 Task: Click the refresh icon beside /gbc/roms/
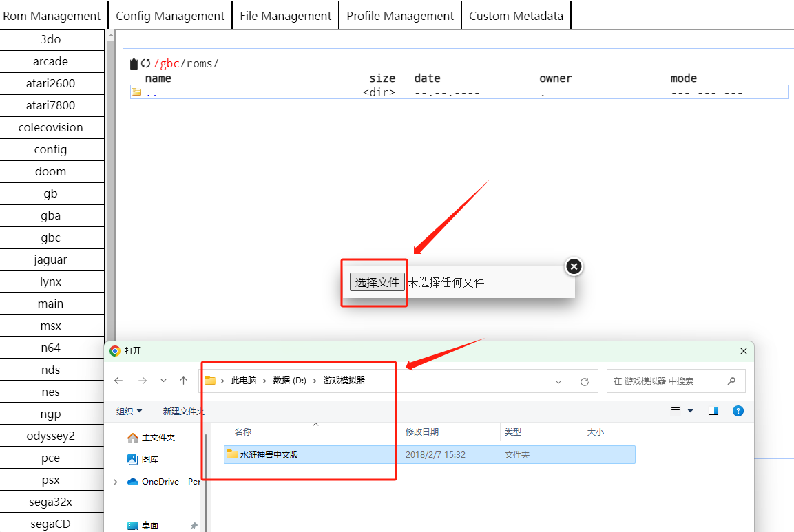pos(146,64)
